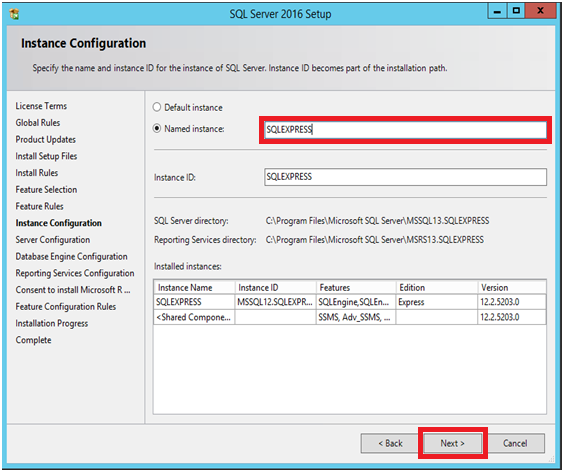
Task: Select Complete step in sidebar
Action: [x=33, y=340]
